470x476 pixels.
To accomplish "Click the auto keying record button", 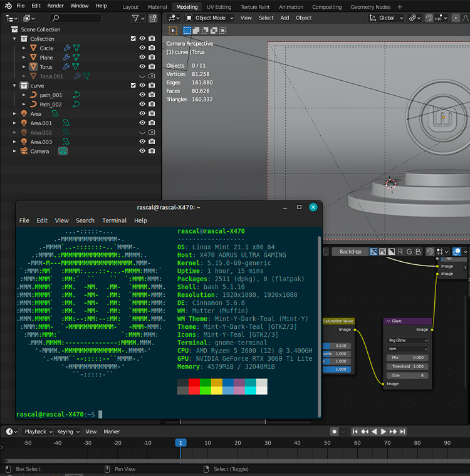I will [x=334, y=432].
